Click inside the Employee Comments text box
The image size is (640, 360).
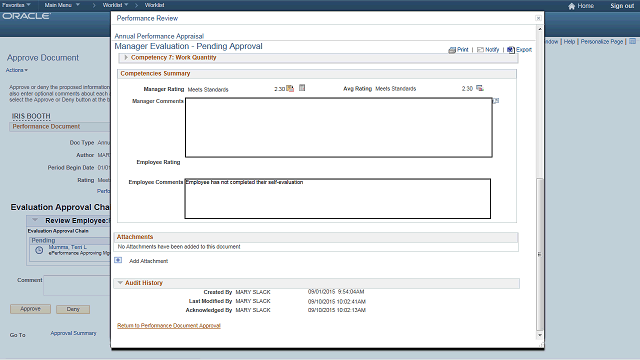(x=338, y=198)
